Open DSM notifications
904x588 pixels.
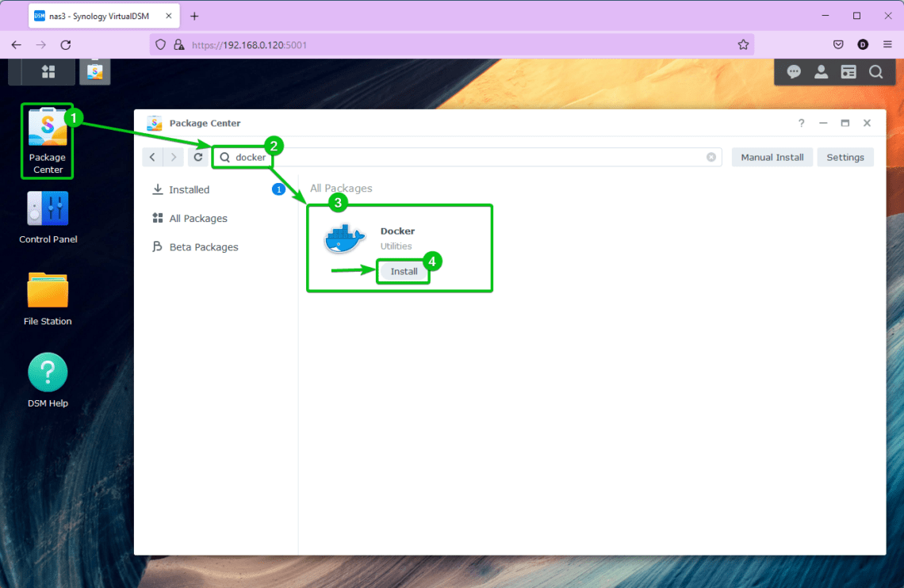pos(793,71)
